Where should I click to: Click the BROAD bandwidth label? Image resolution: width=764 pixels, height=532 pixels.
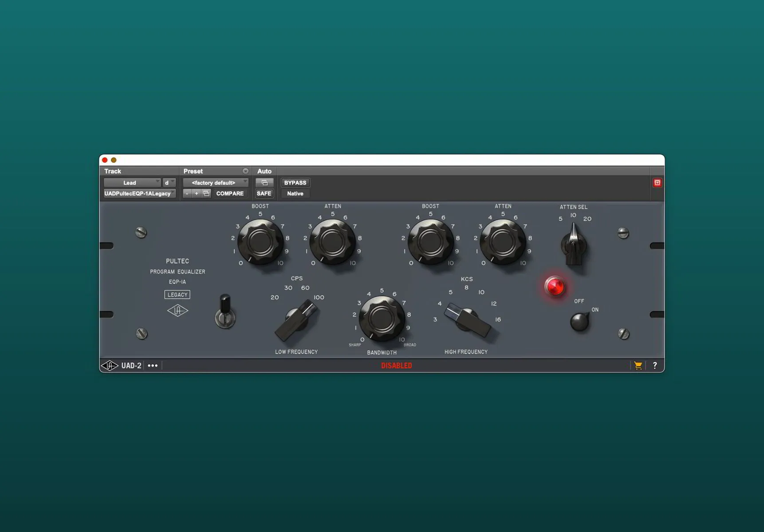(x=410, y=345)
